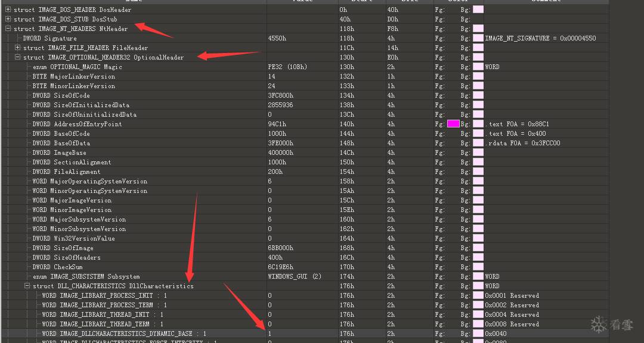The height and width of the screenshot is (343, 644).
Task: Click the value 2855936
Action: coord(280,105)
